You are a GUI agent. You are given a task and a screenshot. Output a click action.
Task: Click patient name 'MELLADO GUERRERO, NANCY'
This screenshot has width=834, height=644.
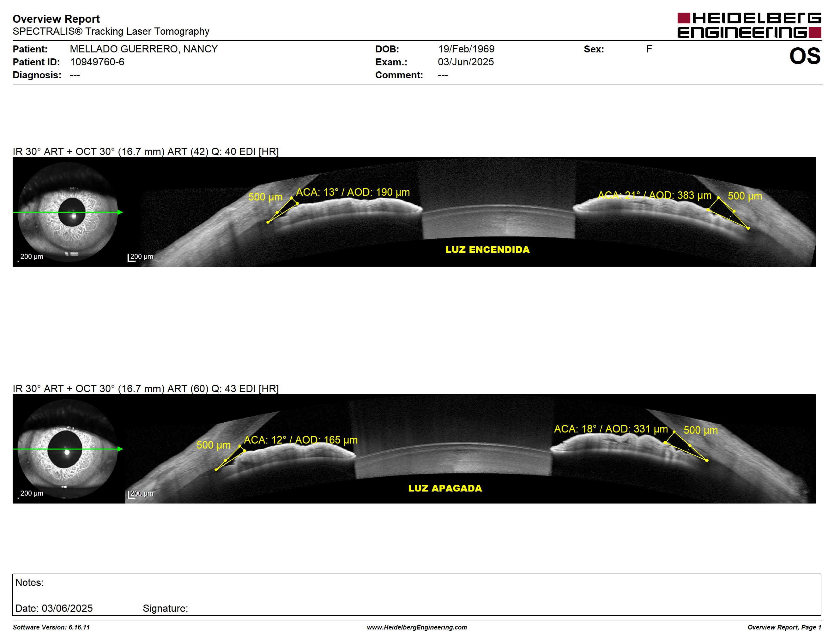pos(144,49)
